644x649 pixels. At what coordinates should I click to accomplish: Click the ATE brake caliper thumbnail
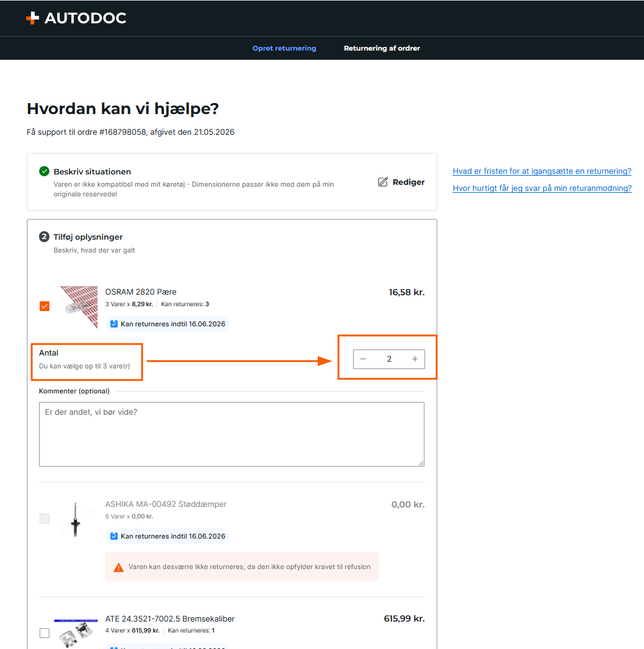click(76, 633)
